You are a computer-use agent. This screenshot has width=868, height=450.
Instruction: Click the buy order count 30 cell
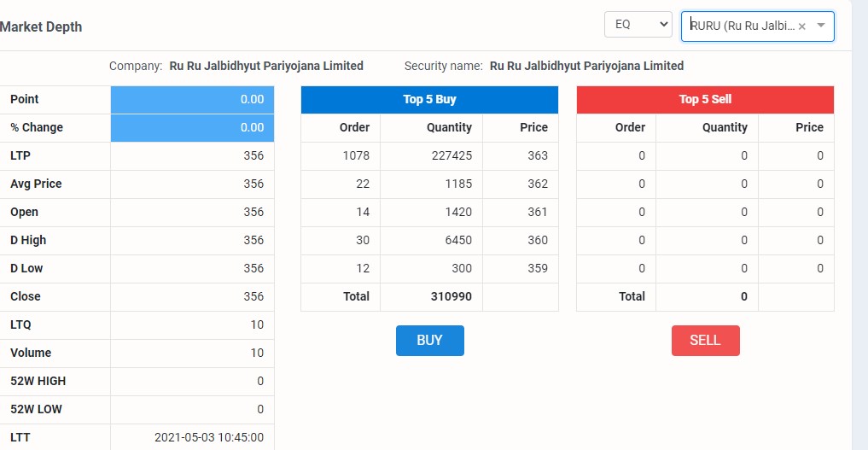point(341,241)
